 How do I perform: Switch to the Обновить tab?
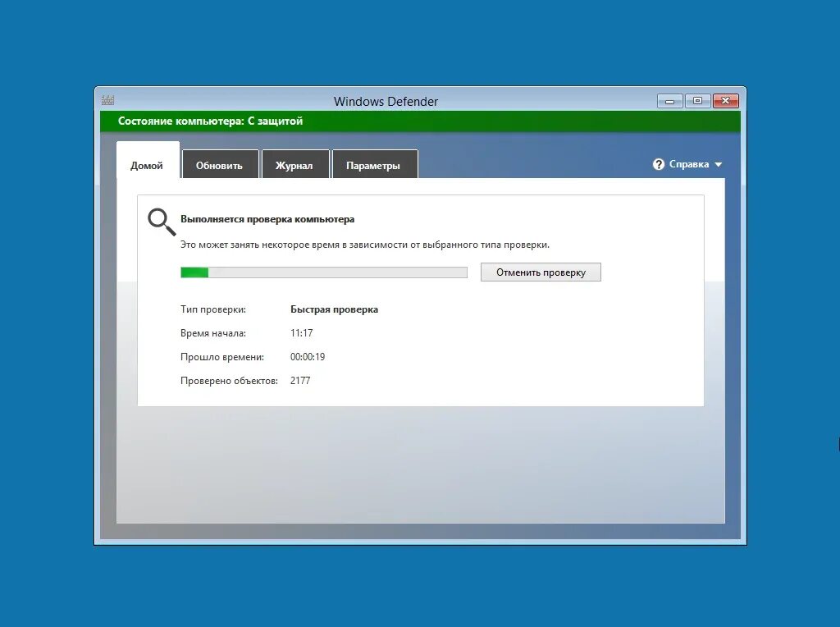click(220, 164)
